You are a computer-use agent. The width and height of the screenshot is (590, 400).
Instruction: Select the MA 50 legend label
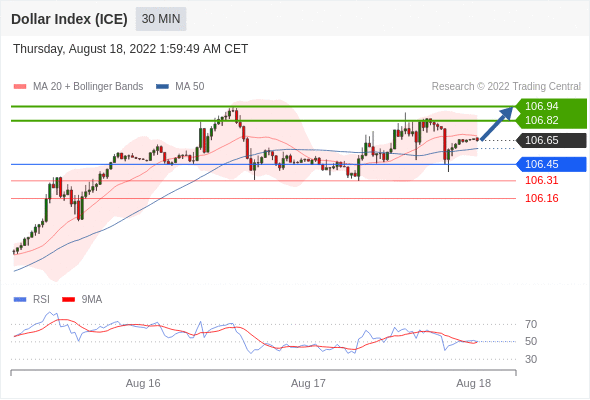coord(190,87)
